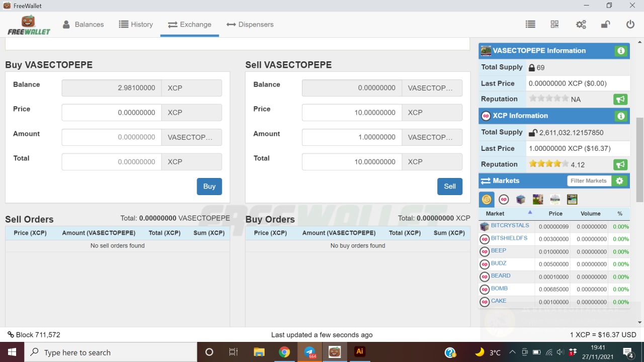
Task: Click megaphone feedback icon for XCP reputation
Action: tap(620, 164)
